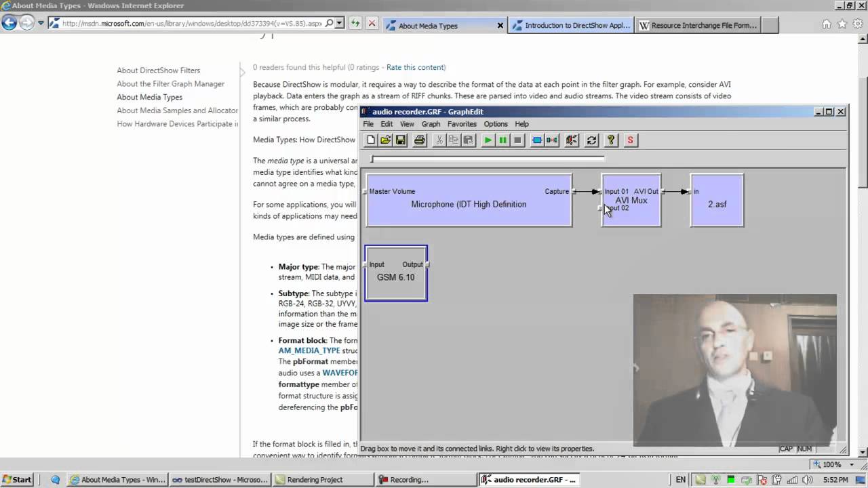
Task: Open the View menu in GraphEdit
Action: [x=407, y=124]
